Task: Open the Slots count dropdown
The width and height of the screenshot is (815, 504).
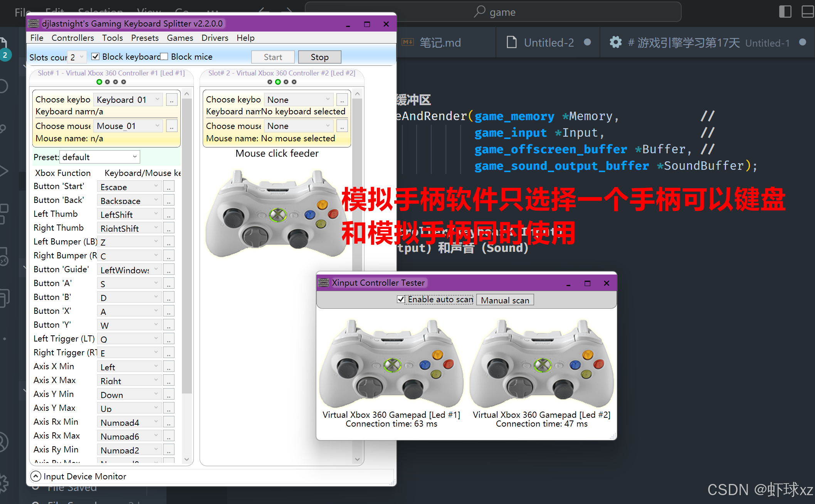Action: 77,57
